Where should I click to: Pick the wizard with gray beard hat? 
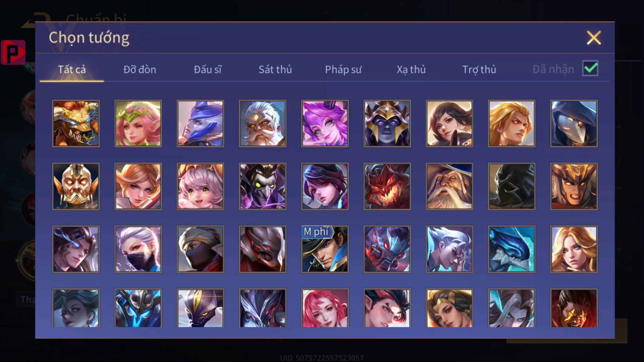click(449, 186)
